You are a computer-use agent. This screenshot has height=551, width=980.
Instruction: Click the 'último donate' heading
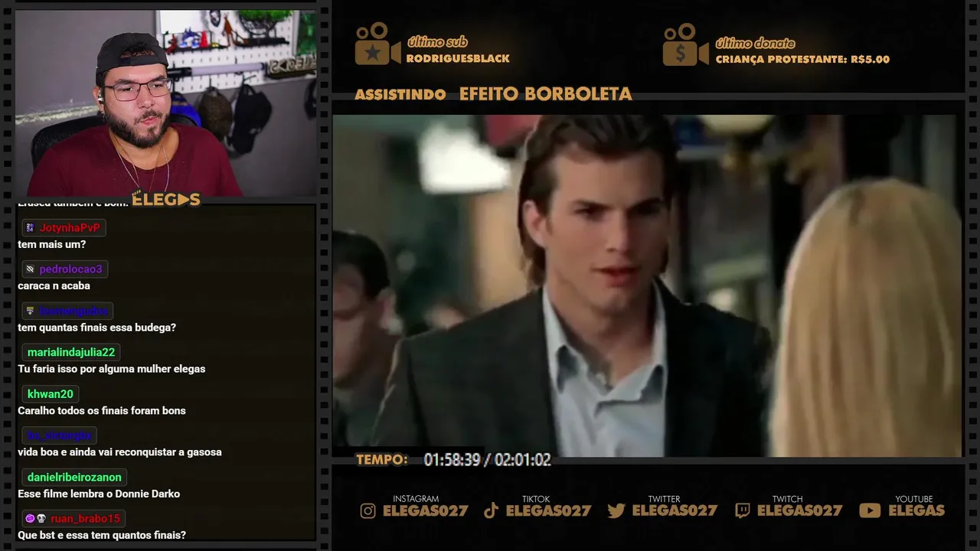(755, 43)
